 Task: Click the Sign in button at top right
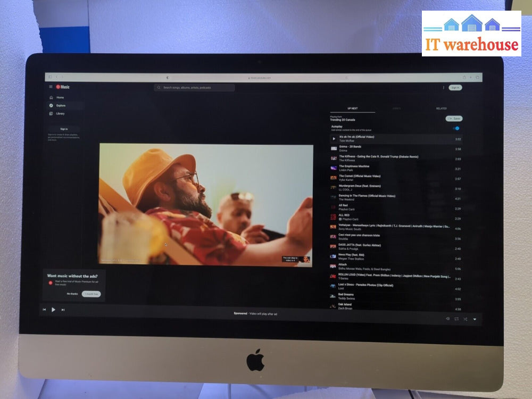[455, 88]
